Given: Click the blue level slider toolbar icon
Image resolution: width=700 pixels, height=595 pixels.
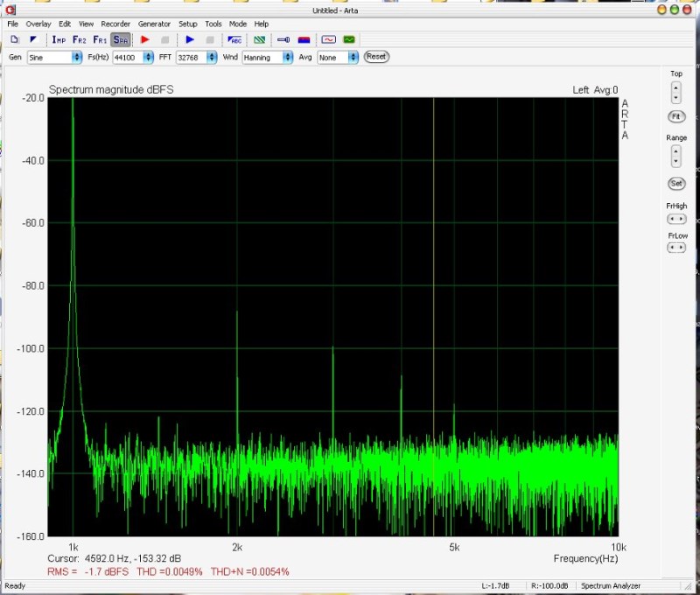Looking at the screenshot, I should click(x=283, y=39).
